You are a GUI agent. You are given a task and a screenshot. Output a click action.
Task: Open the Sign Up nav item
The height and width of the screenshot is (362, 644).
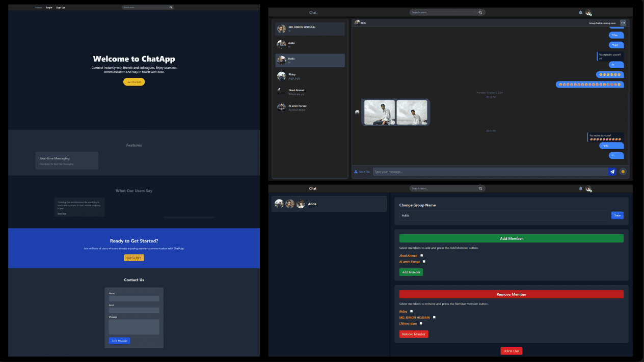pyautogui.click(x=61, y=8)
